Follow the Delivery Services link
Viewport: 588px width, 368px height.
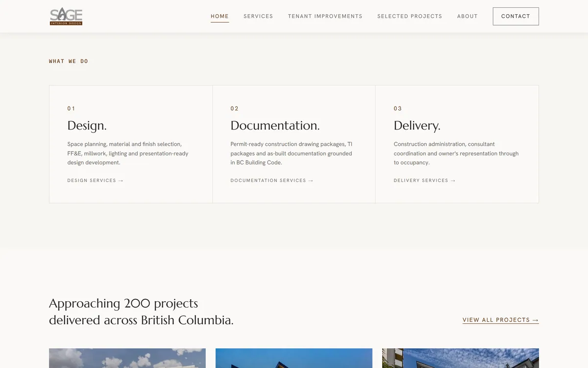click(x=425, y=181)
